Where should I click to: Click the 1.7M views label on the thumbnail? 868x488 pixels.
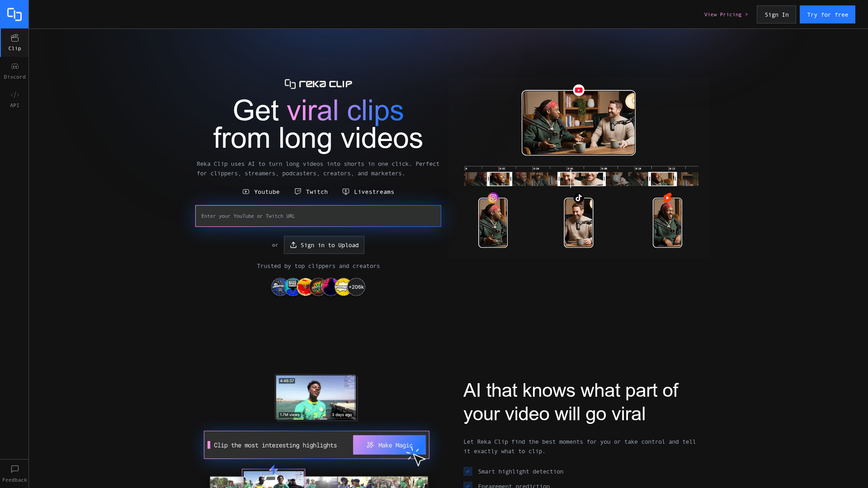pyautogui.click(x=289, y=415)
